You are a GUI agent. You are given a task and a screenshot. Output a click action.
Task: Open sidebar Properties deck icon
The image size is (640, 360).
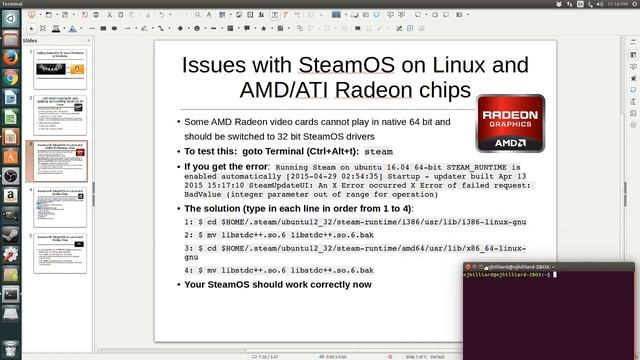(x=633, y=54)
